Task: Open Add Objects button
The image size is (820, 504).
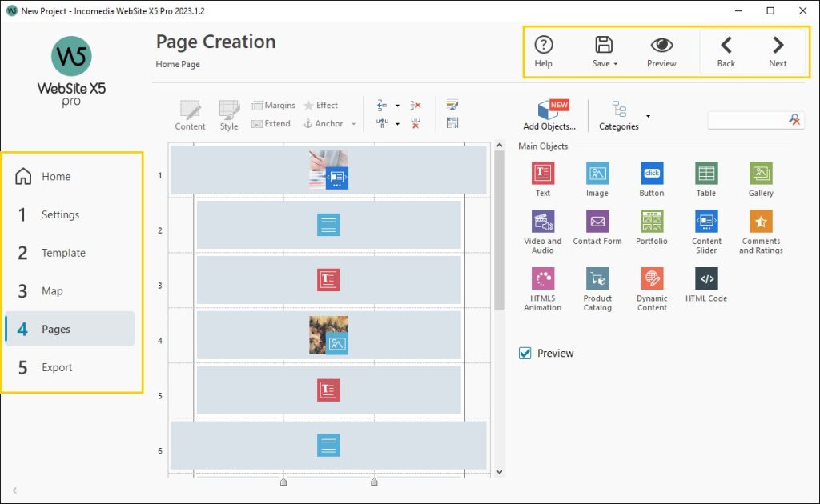Action: [x=549, y=116]
